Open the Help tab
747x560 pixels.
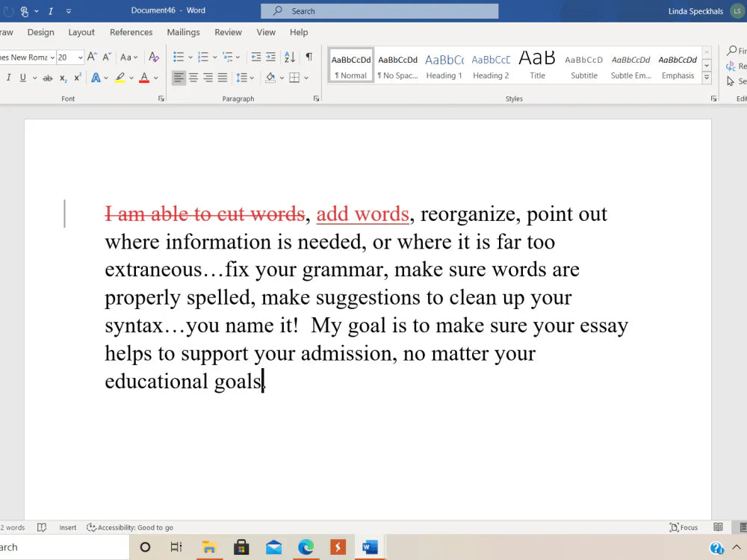coord(299,32)
